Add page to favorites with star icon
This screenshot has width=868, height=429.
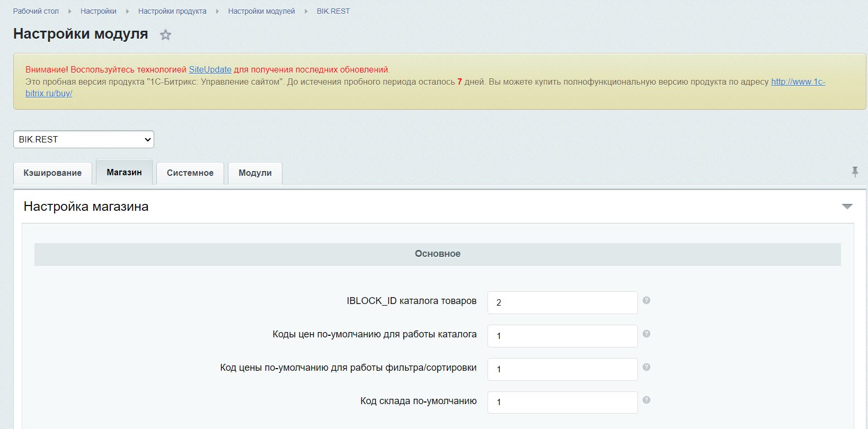166,35
